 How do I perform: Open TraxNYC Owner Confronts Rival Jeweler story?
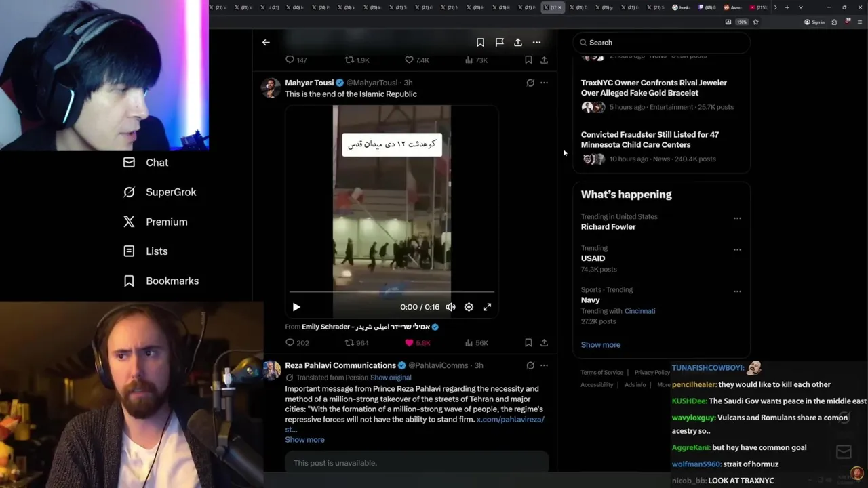[x=654, y=87]
